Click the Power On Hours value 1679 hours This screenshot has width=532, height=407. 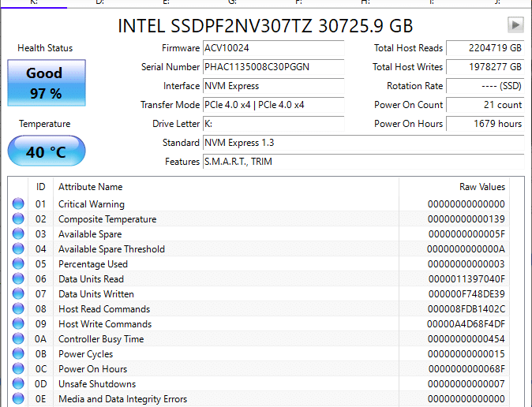tap(485, 124)
